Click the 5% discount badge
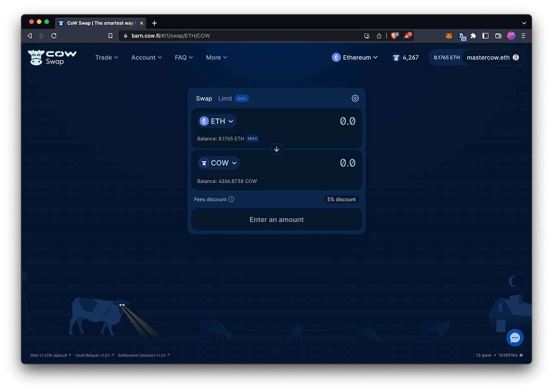This screenshot has width=553, height=392. click(341, 199)
